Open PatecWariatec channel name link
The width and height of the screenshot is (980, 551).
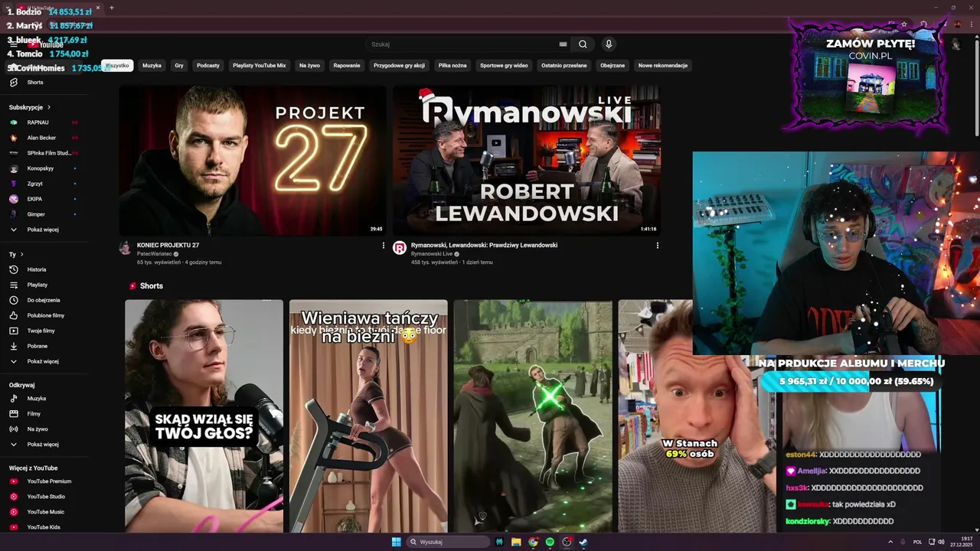(x=155, y=254)
